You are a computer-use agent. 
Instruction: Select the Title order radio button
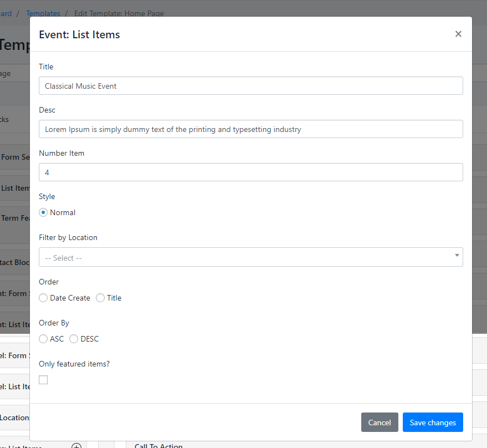(100, 298)
